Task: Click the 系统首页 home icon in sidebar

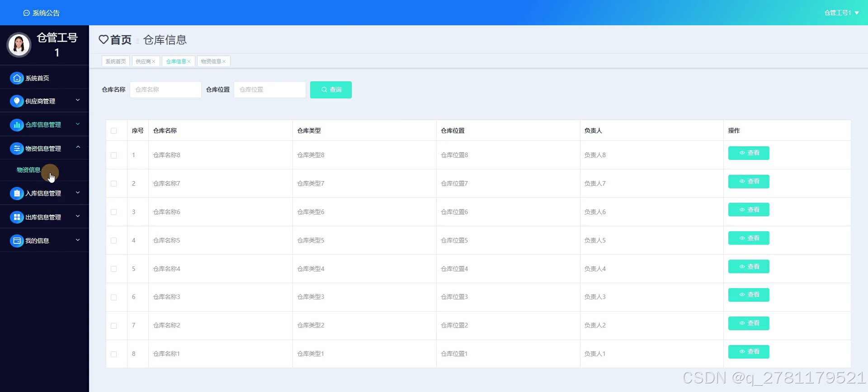Action: pyautogui.click(x=17, y=78)
